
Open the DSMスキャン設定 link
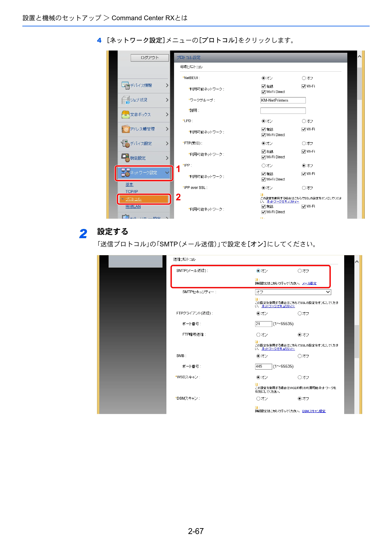(314, 411)
